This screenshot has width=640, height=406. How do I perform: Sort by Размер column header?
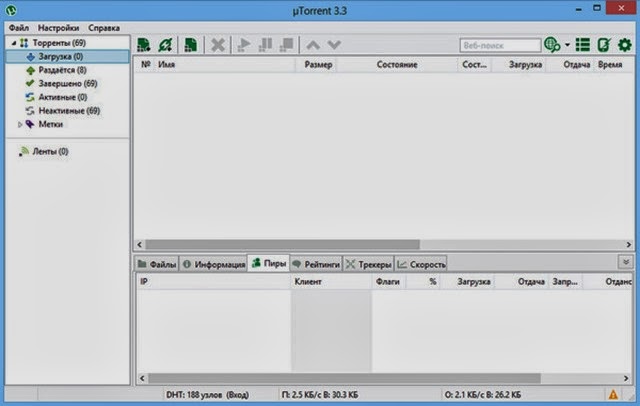click(316, 64)
